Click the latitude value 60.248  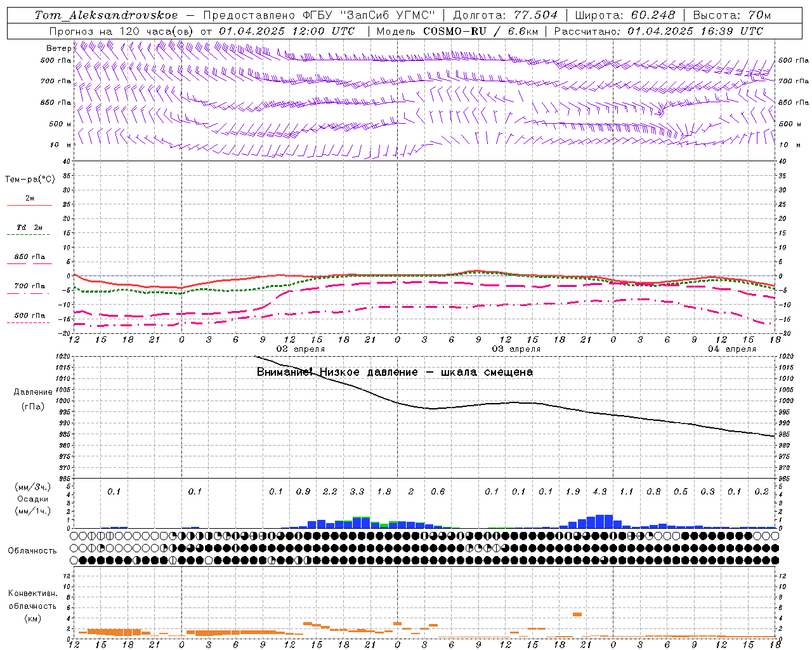tap(653, 15)
